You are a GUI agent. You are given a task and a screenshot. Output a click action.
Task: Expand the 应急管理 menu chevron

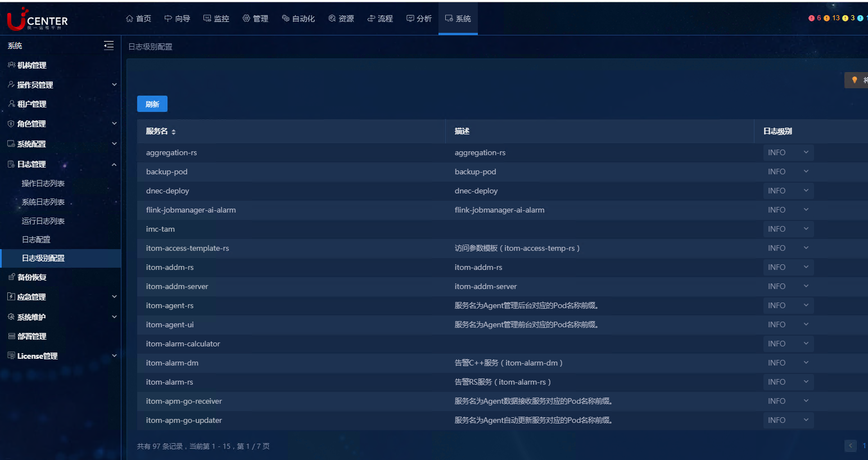tap(114, 297)
